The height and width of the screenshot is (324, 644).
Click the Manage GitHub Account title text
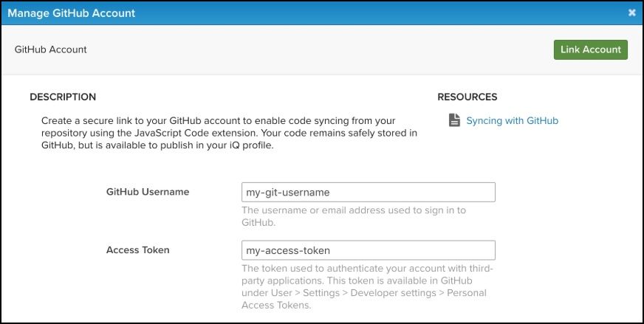click(x=72, y=13)
